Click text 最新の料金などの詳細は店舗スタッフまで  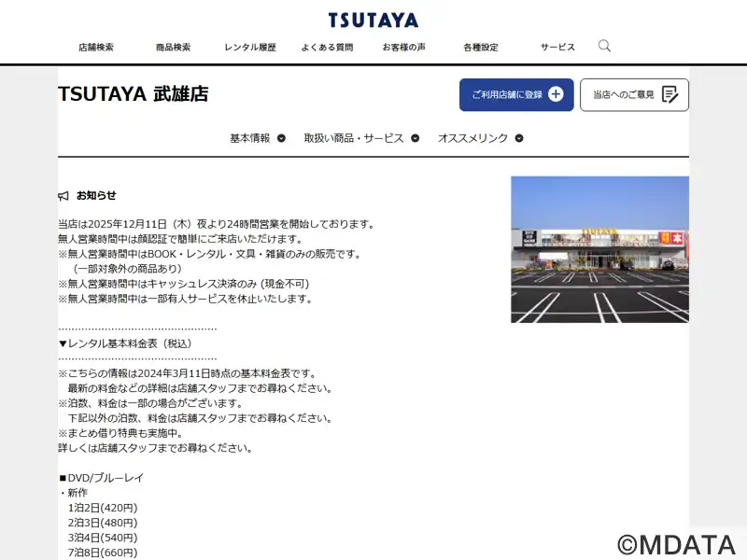pyautogui.click(x=162, y=388)
